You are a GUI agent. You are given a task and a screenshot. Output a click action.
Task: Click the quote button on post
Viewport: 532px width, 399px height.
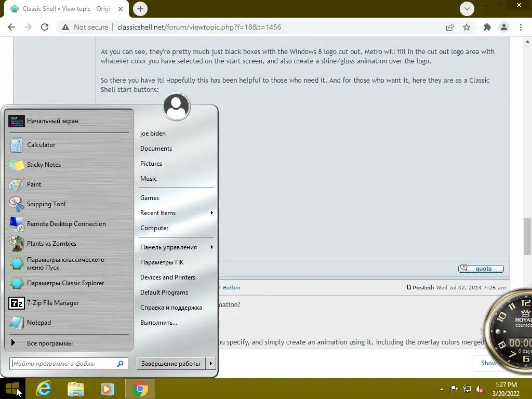(481, 269)
